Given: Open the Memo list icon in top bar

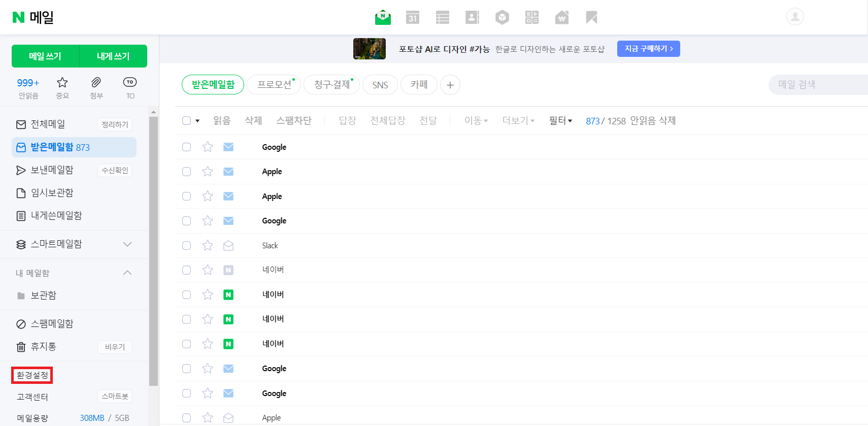Looking at the screenshot, I should click(x=443, y=18).
